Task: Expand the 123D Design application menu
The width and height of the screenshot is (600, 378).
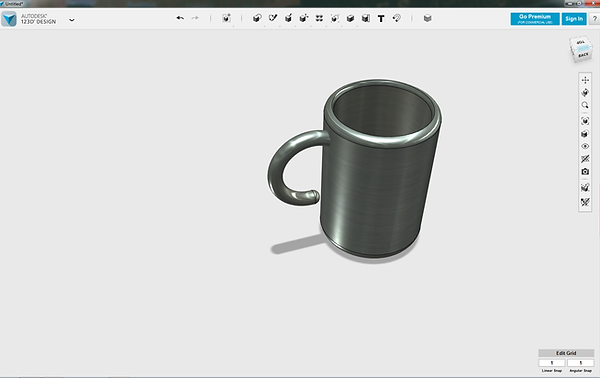Action: 72,20
